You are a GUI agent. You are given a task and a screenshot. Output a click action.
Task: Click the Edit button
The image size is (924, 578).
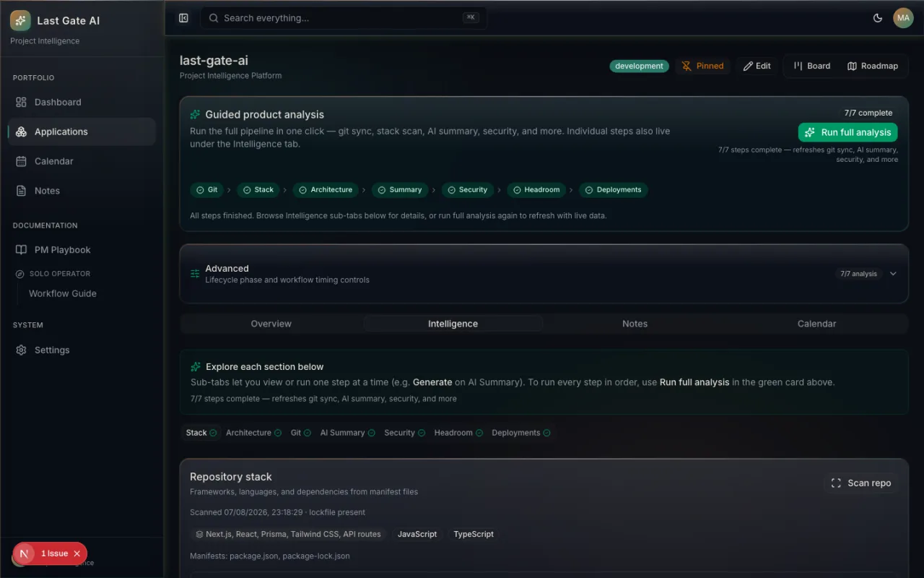point(757,66)
